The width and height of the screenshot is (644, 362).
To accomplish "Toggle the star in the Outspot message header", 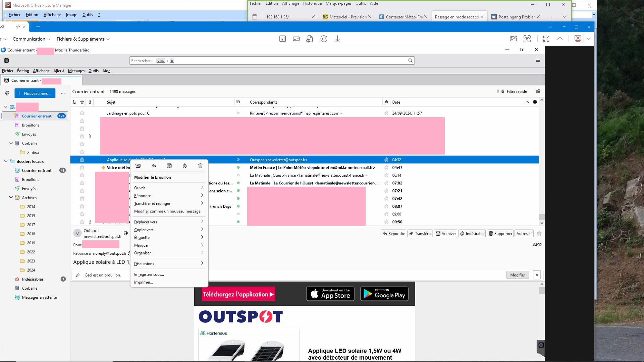I will [x=539, y=234].
